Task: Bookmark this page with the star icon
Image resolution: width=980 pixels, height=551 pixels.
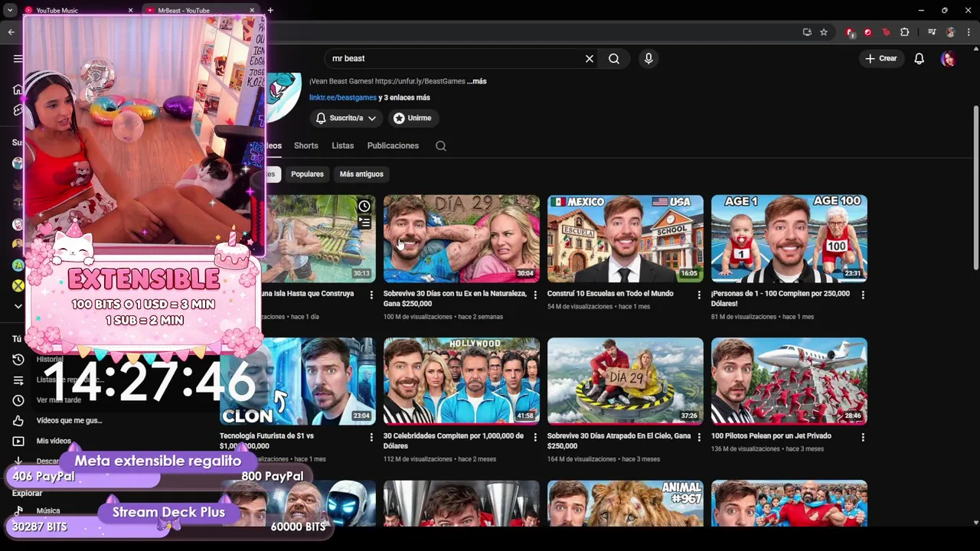Action: tap(824, 32)
